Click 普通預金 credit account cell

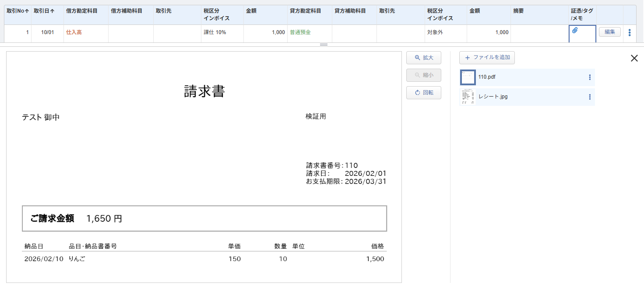[x=300, y=32]
